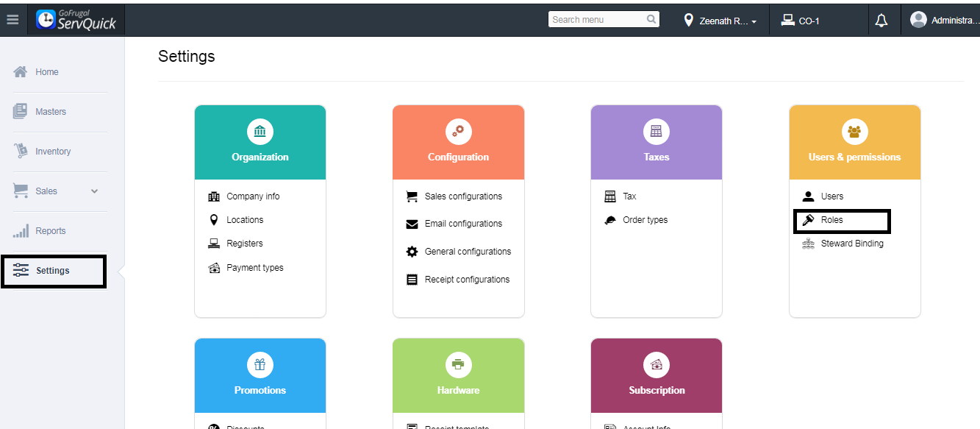Click the Configuration card header
The height and width of the screenshot is (429, 980).
[x=459, y=142]
